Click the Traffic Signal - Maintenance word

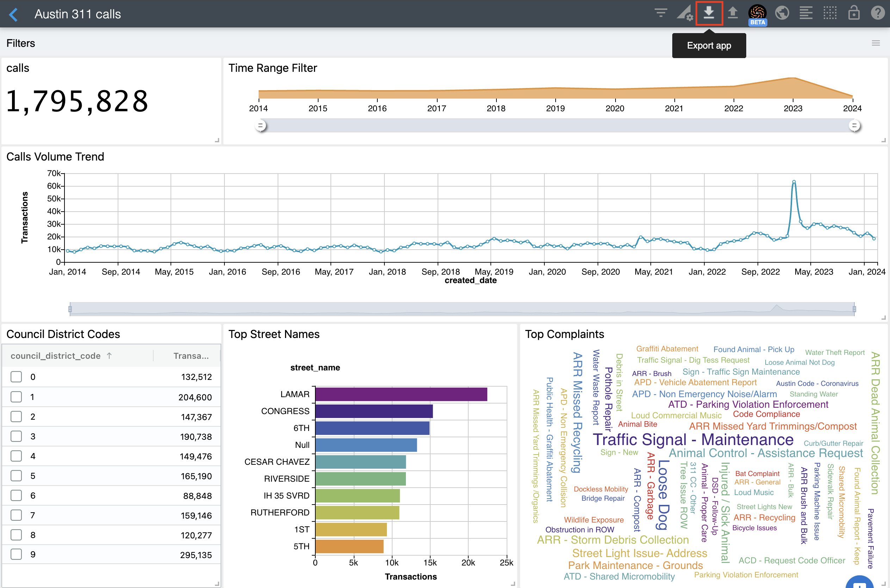pos(693,439)
